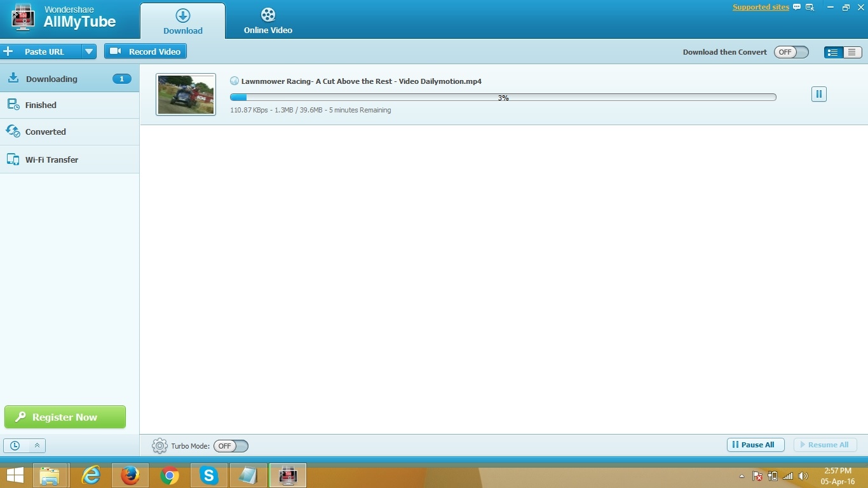
Task: Switch to the Online Video tab
Action: coord(268,21)
